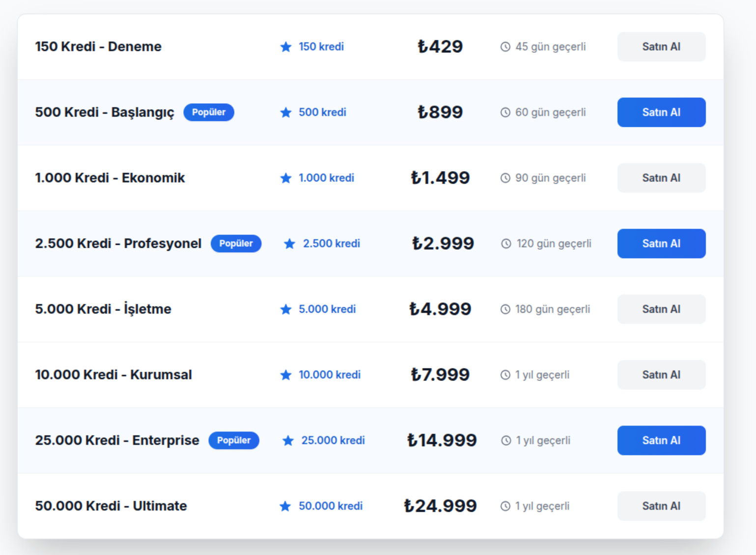The width and height of the screenshot is (756, 555).
Task: Click Satın Al for 5.000 Kredi İşletme
Action: coord(661,309)
